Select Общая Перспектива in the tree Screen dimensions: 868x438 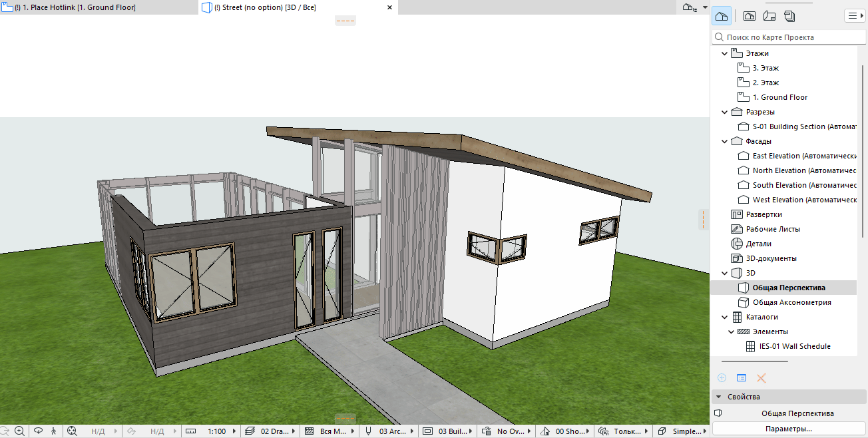click(789, 288)
